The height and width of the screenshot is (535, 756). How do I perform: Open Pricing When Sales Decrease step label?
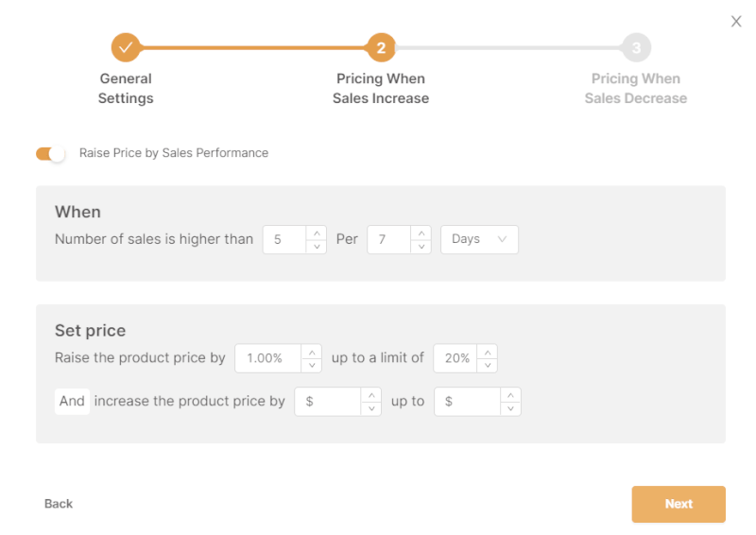pos(636,88)
